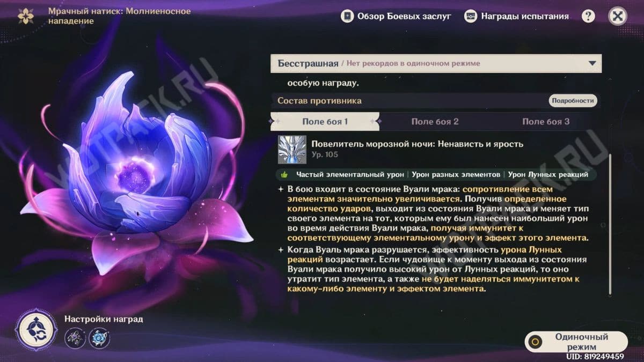The image size is (644, 362).
Task: Select the Урон Лунных реакций tag
Action: click(x=547, y=175)
